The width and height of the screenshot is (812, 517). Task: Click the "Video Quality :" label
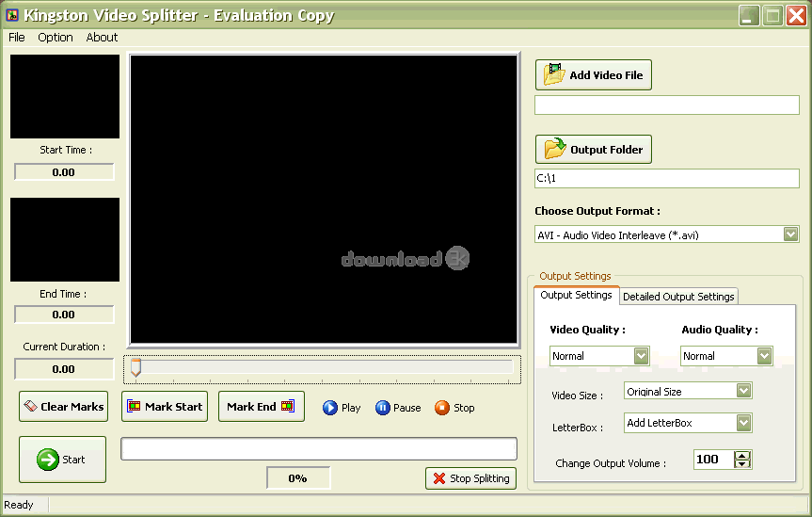(587, 330)
